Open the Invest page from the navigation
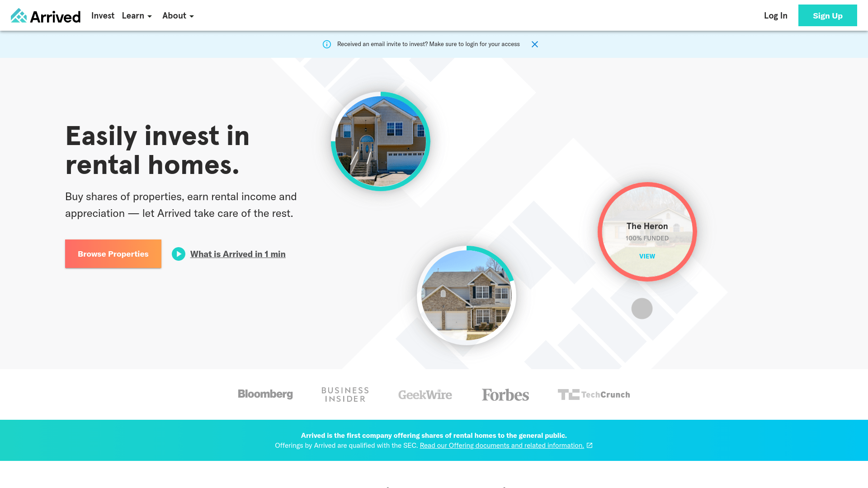Screen dimensions: 868x488 point(103,16)
